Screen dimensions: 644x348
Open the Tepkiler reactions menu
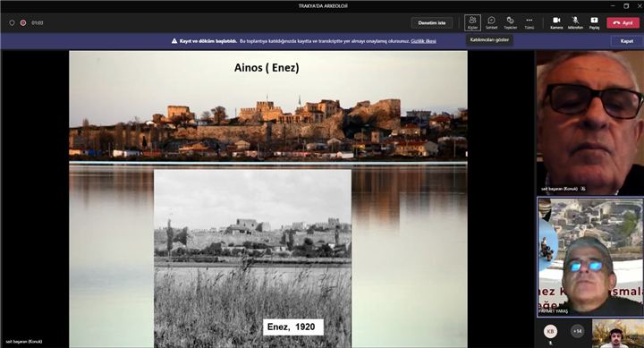tap(510, 22)
